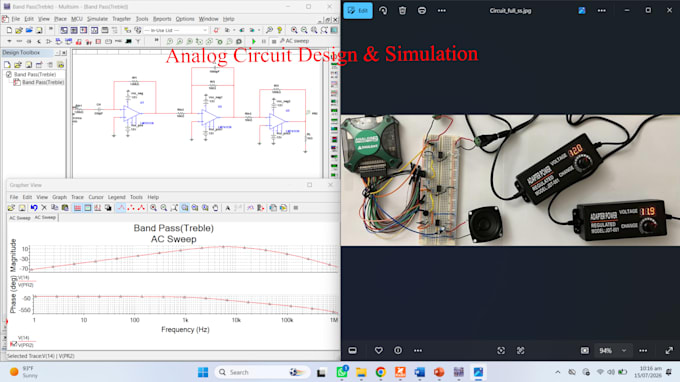Select the pan hand tool in Grapher
The width and height of the screenshot is (680, 382).
pyautogui.click(x=216, y=208)
